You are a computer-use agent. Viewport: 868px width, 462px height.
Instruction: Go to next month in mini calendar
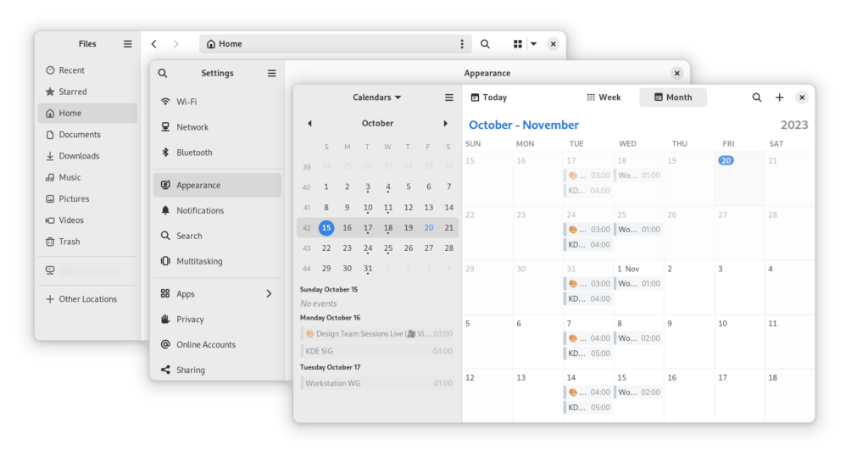coord(446,124)
